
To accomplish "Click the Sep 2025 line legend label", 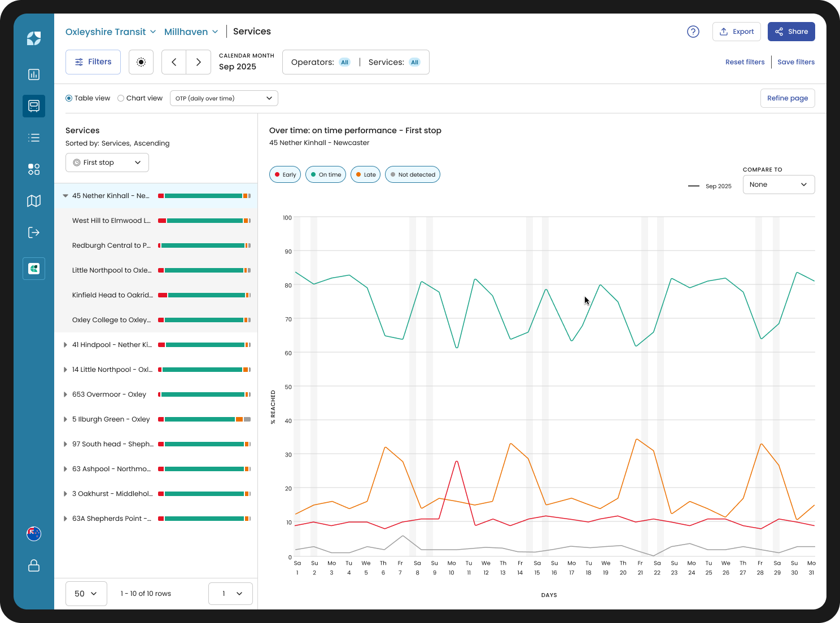I will pyautogui.click(x=719, y=186).
